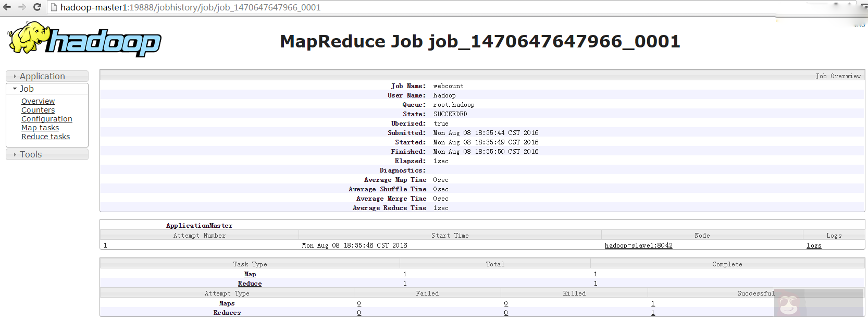Click the Average Reduce Time value 1sec
Image resolution: width=868 pixels, height=319 pixels.
pyautogui.click(x=441, y=208)
